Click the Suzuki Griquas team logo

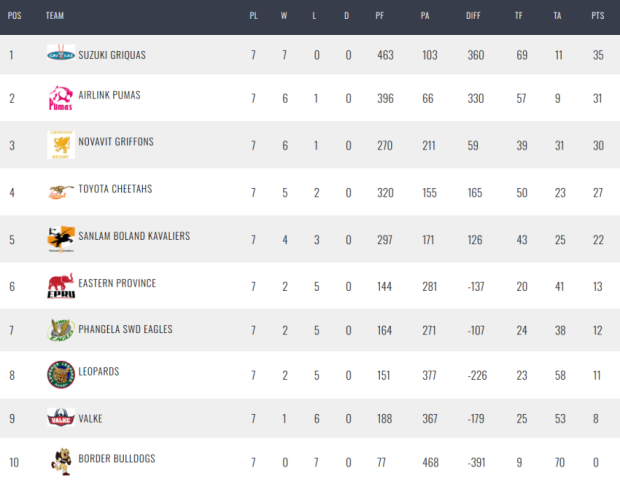tap(61, 55)
